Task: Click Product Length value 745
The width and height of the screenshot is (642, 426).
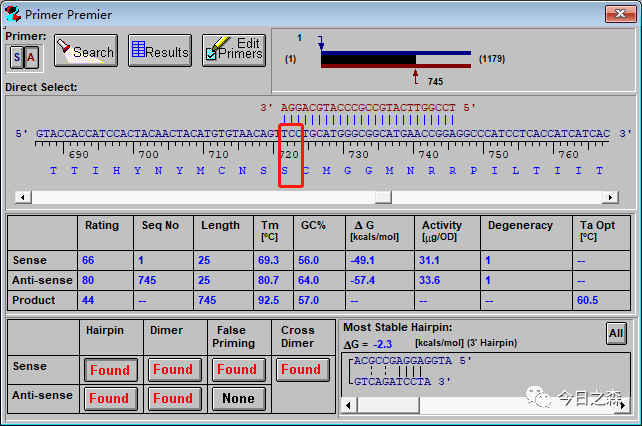Action: coord(207,300)
